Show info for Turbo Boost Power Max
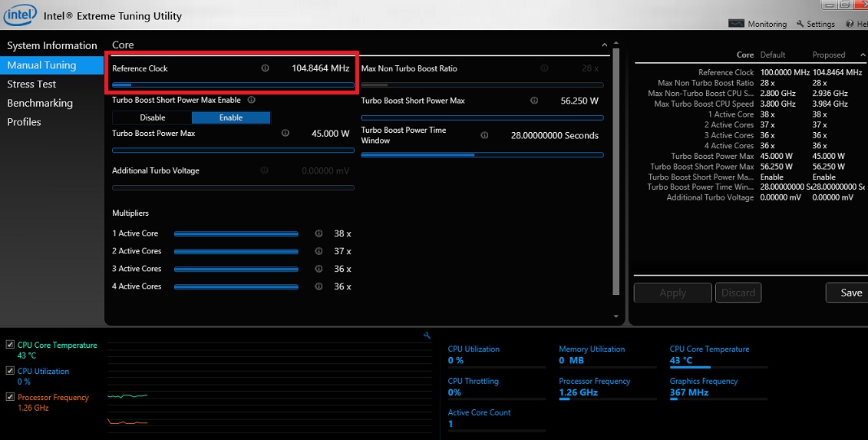The image size is (868, 440). (285, 133)
